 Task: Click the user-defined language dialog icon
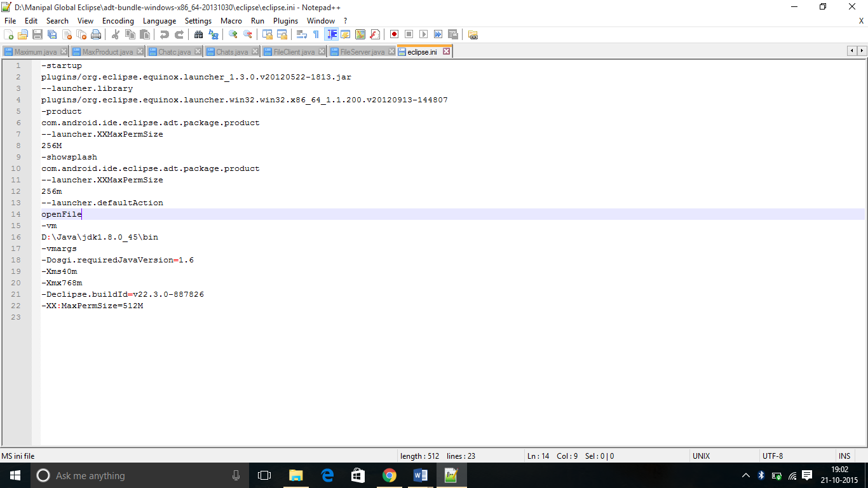346,34
